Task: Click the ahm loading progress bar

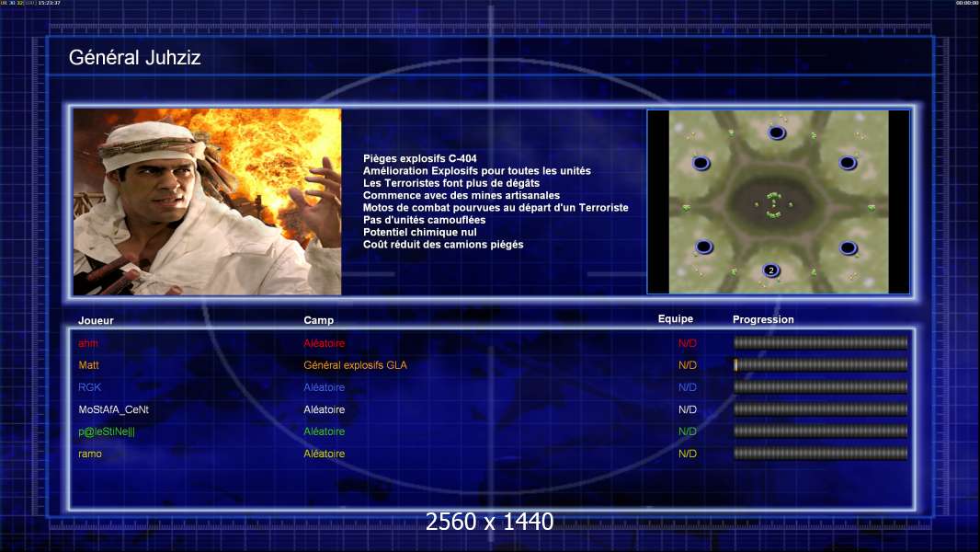Action: point(820,342)
